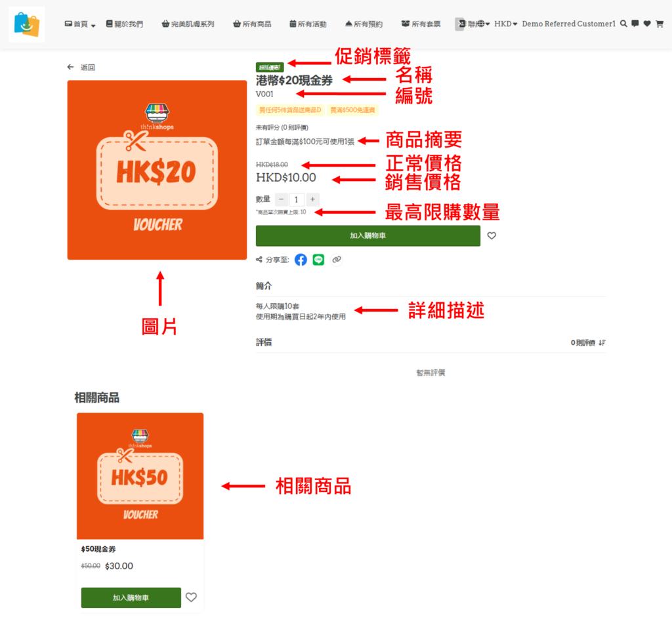Share product via Facebook icon

[x=301, y=260]
